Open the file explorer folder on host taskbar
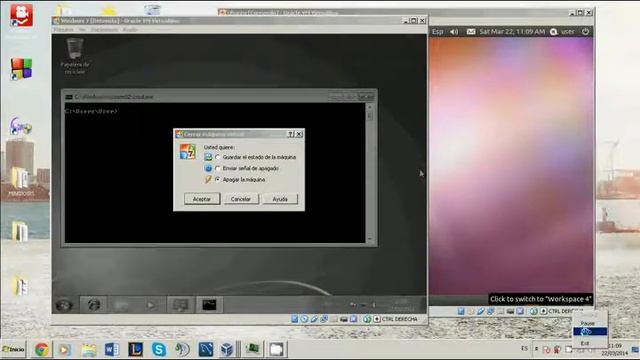This screenshot has height=360, width=640. pyautogui.click(x=88, y=349)
